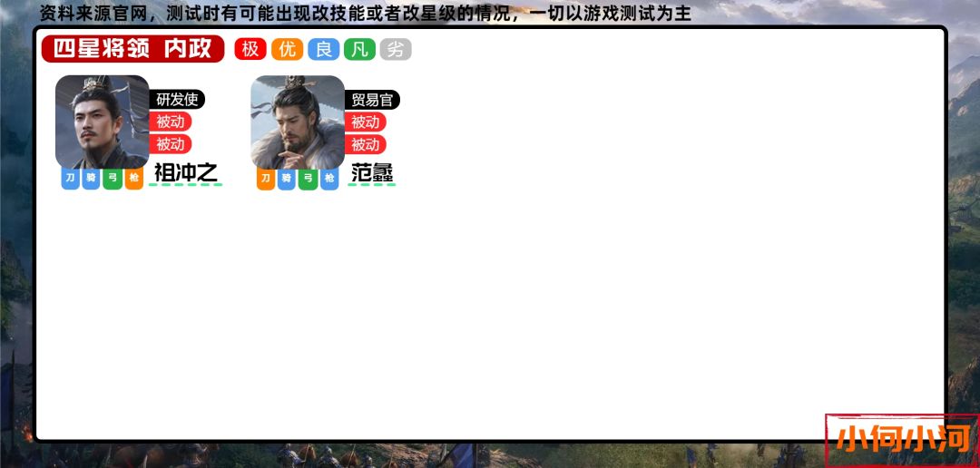Click the 资料来源官网 disclaimer text
Viewport: 980px width, 468px height.
(x=366, y=13)
